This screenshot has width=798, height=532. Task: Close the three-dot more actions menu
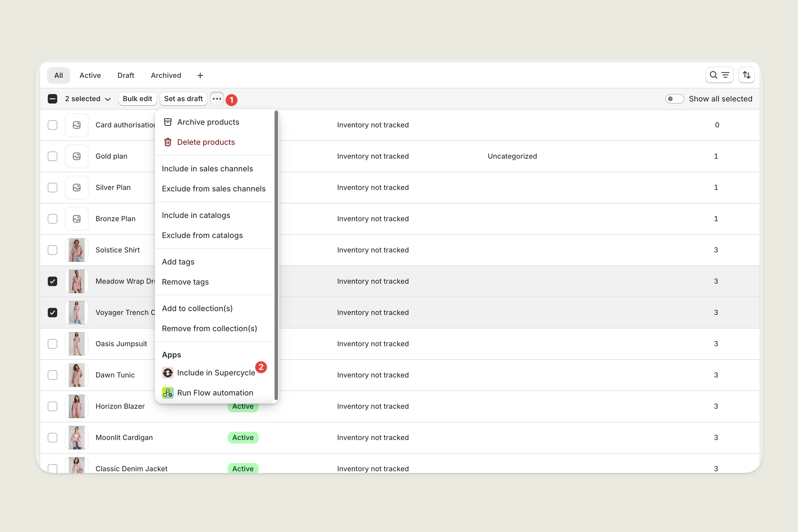click(217, 99)
